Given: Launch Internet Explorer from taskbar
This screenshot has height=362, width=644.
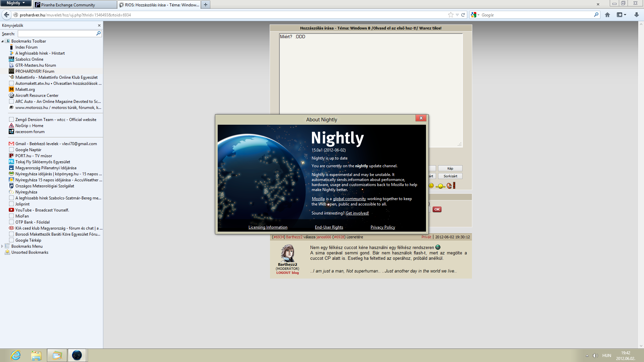Looking at the screenshot, I should pyautogui.click(x=16, y=355).
